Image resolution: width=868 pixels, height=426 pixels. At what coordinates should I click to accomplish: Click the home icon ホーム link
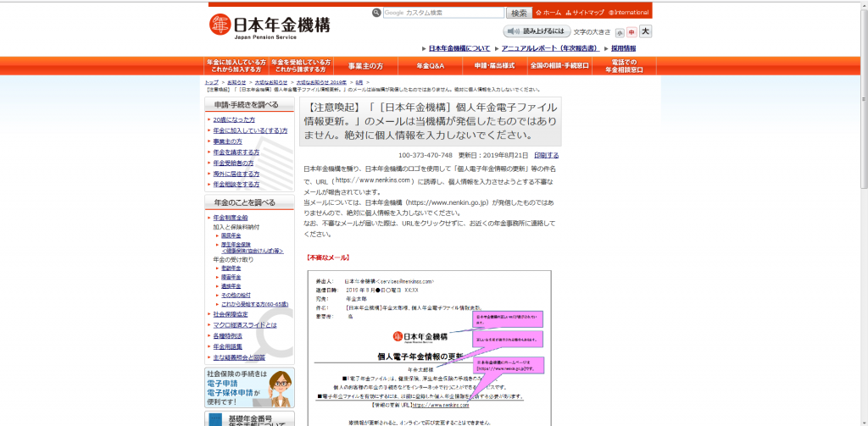[548, 12]
